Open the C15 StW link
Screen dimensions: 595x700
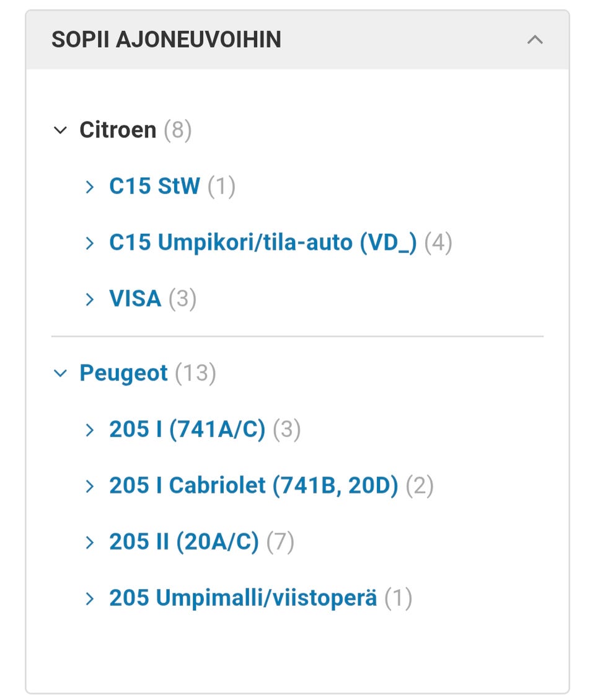click(x=154, y=186)
